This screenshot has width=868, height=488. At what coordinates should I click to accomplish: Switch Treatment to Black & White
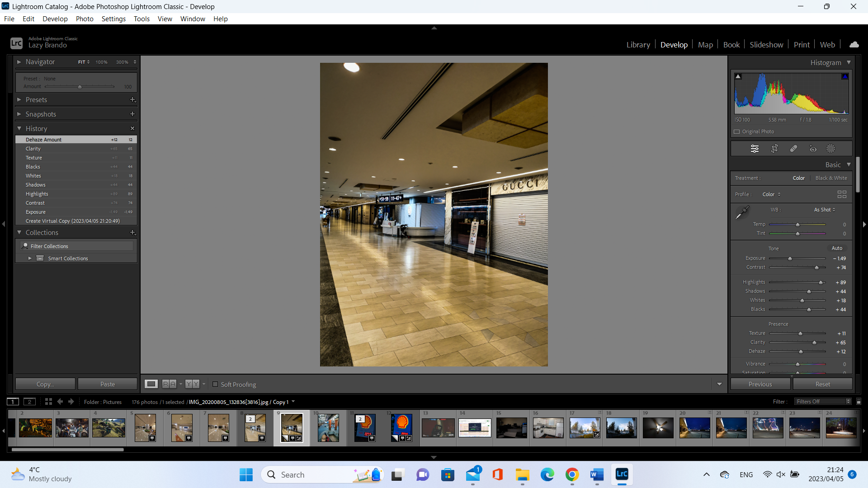point(831,178)
